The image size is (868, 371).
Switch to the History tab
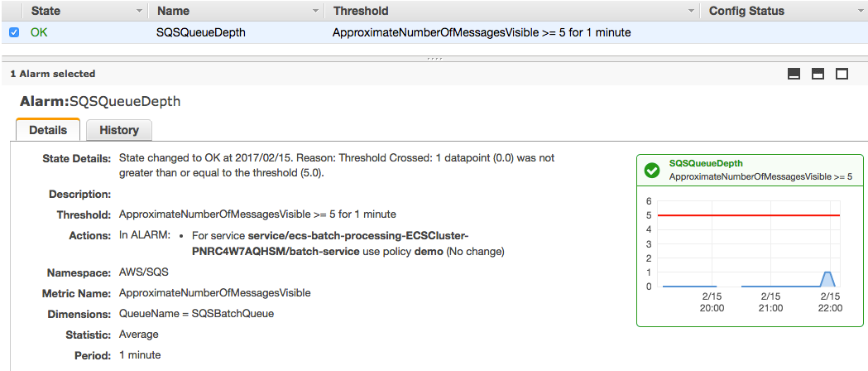(119, 130)
